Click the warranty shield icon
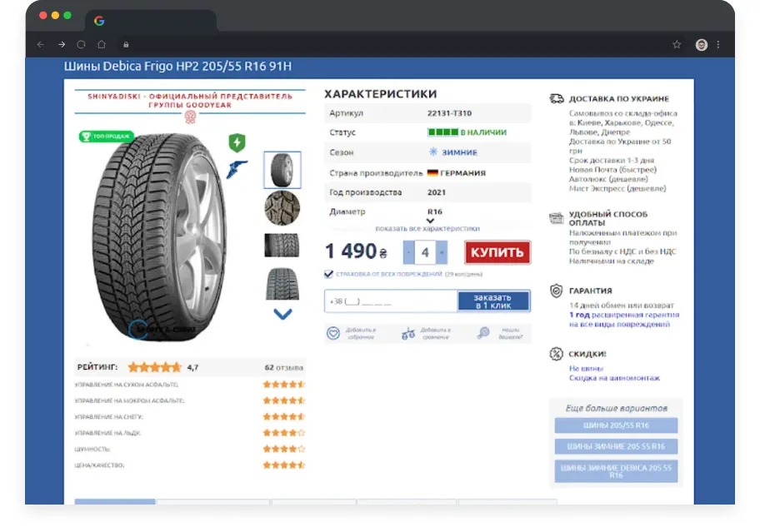The height and width of the screenshot is (532, 760). (556, 291)
